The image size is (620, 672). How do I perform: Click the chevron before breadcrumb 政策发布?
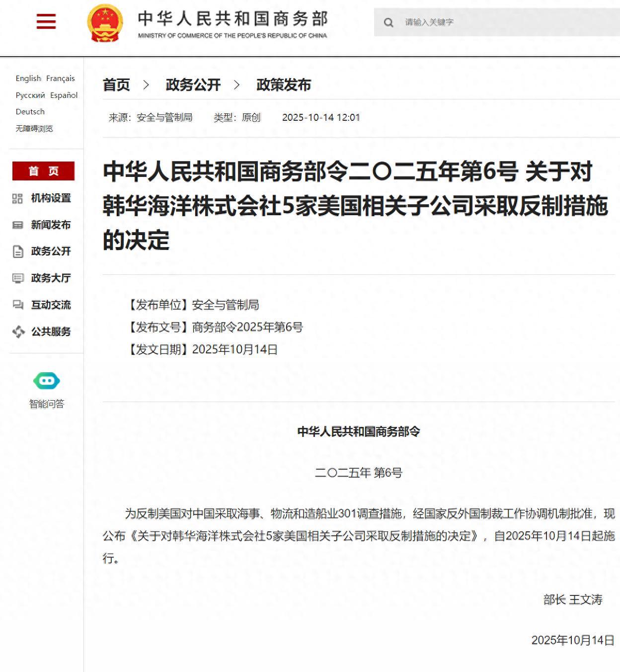click(x=237, y=85)
